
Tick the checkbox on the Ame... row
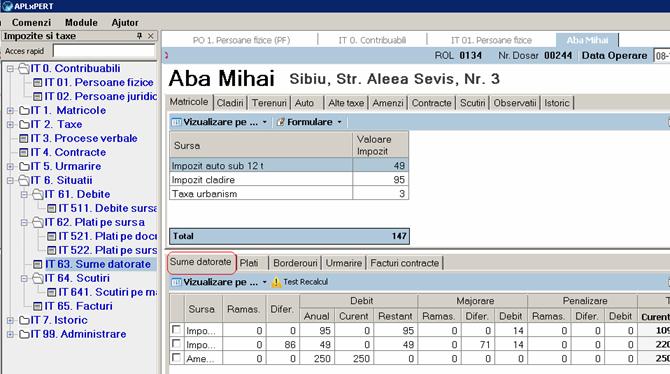coord(176,358)
